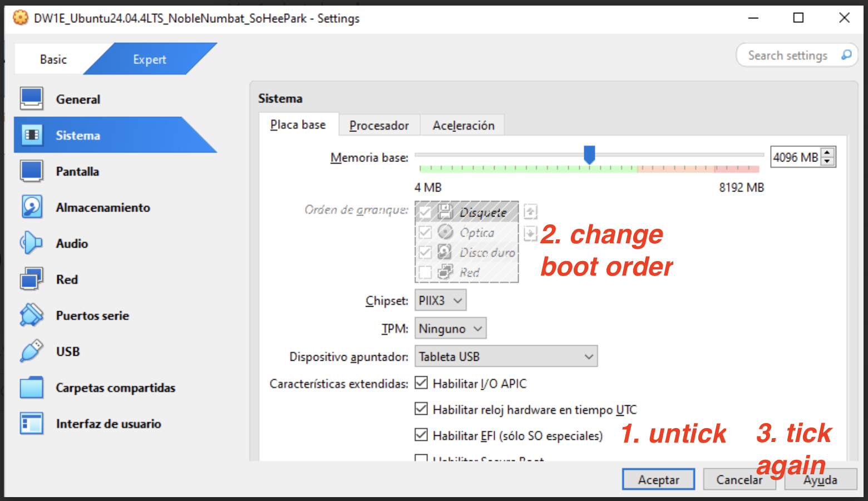Open the General settings icon
Screen dimensions: 868x501
pyautogui.click(x=32, y=99)
